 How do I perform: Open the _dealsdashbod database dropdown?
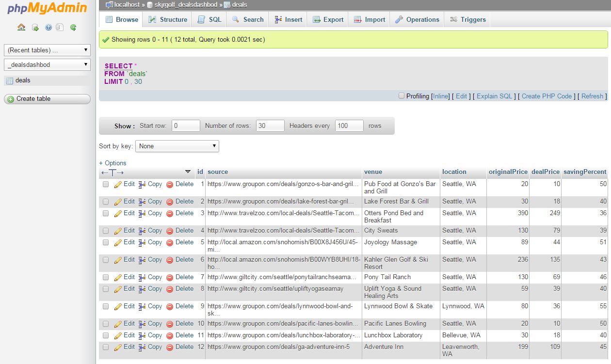pos(47,64)
